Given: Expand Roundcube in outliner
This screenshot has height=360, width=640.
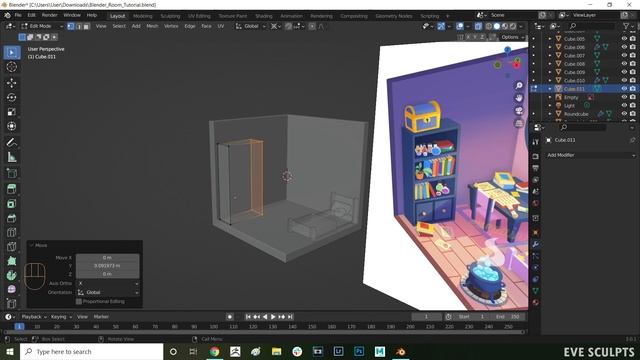Looking at the screenshot, I should [x=550, y=114].
